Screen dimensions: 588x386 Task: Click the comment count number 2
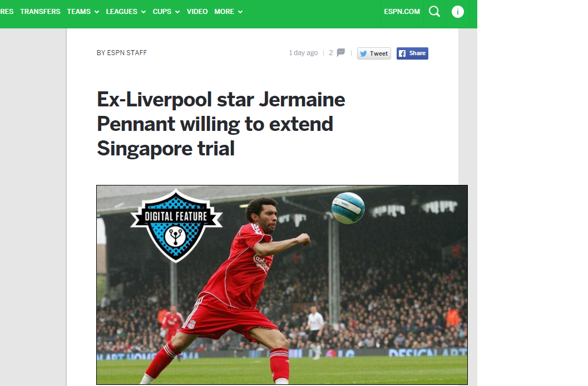[331, 53]
